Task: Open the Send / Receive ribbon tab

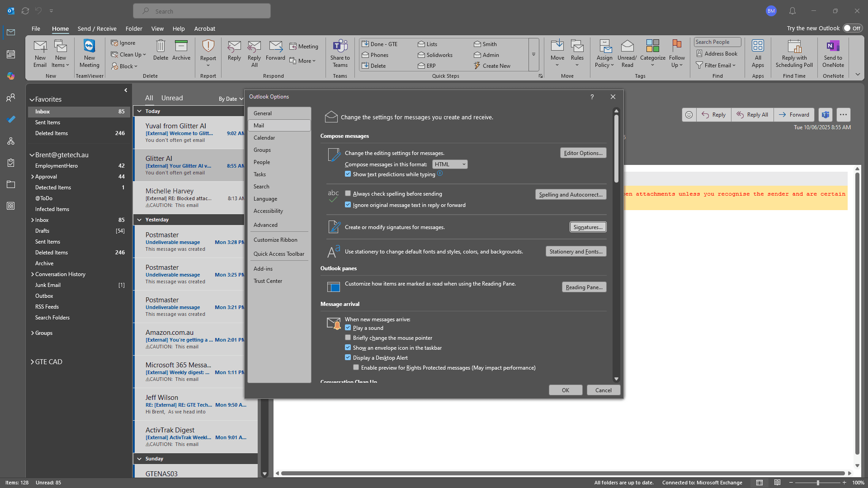Action: tap(97, 28)
